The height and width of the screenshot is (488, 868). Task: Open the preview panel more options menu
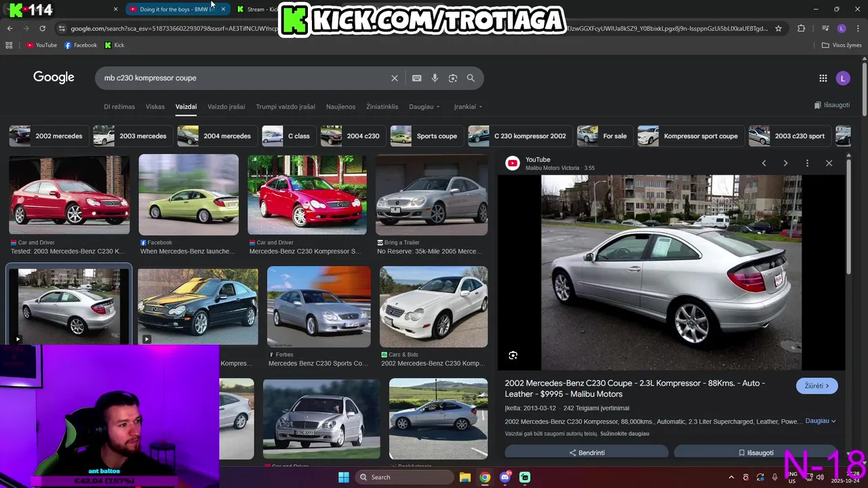(x=807, y=163)
